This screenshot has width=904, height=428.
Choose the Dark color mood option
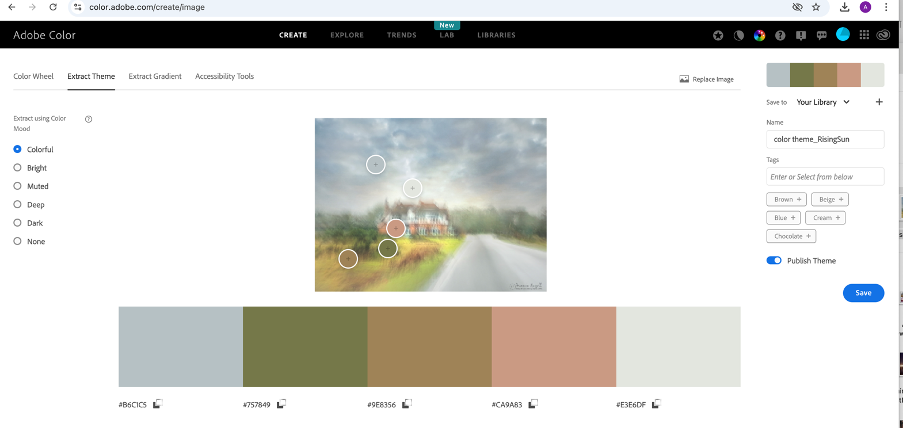point(18,223)
